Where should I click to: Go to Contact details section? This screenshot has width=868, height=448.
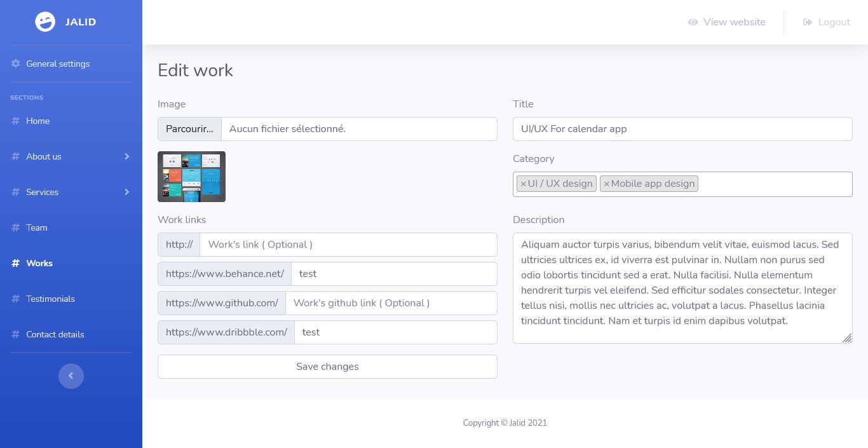coord(55,334)
